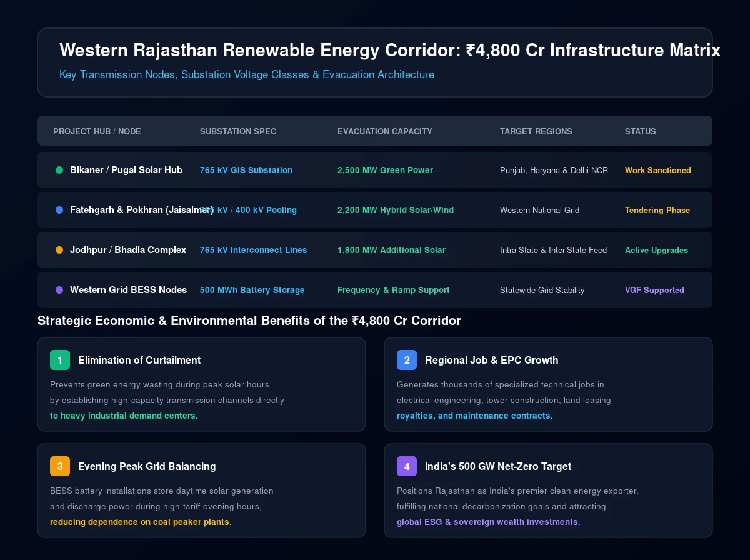
Task: Click the Tendering Phase status
Action: pyautogui.click(x=657, y=210)
